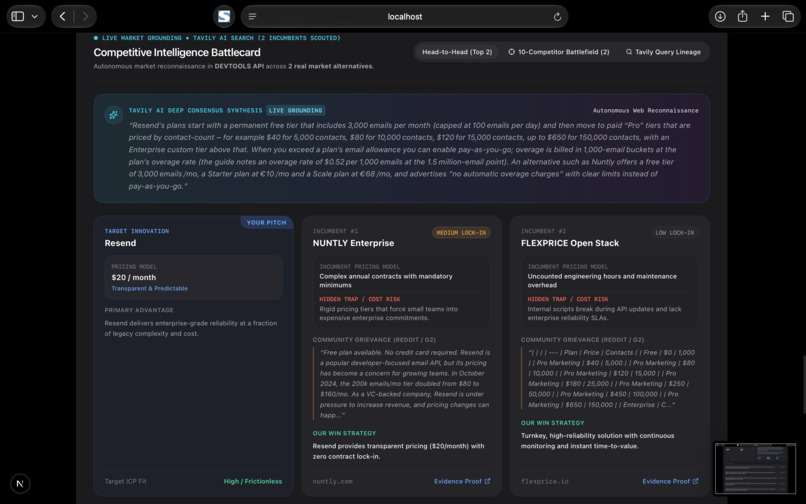Click the LIVE GROUNDING badge
This screenshot has height=504, width=806.
[x=296, y=111]
